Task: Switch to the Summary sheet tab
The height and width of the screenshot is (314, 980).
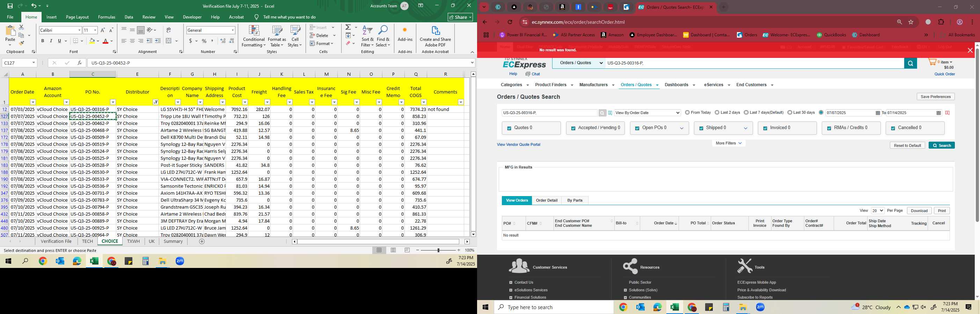Action: pyautogui.click(x=173, y=241)
